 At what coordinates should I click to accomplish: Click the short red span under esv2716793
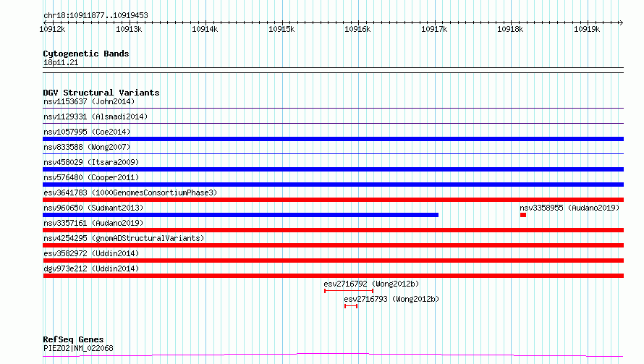pos(351,306)
